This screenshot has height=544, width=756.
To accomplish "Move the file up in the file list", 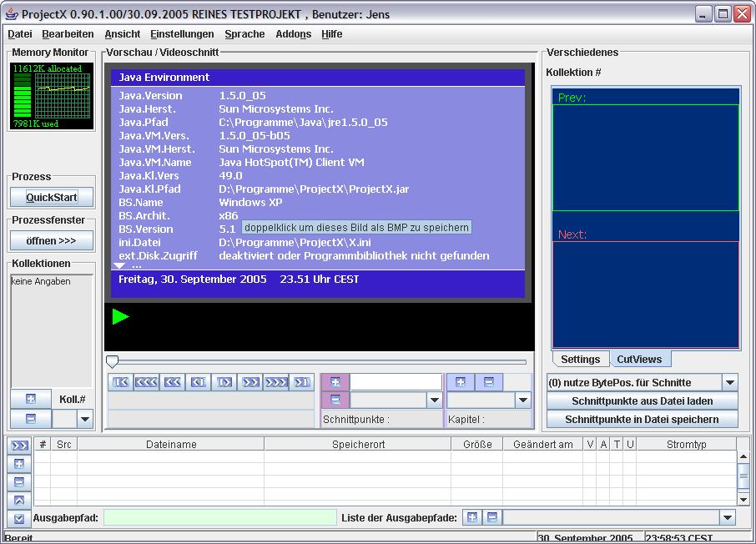I will click(19, 501).
